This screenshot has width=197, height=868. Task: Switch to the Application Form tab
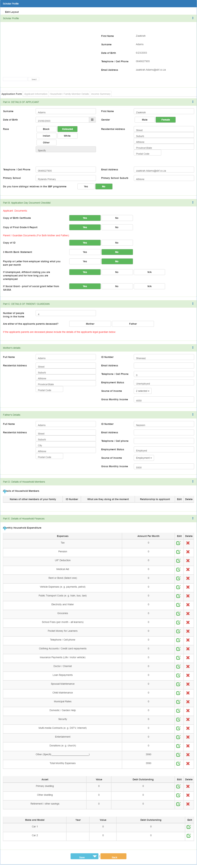coord(11,94)
